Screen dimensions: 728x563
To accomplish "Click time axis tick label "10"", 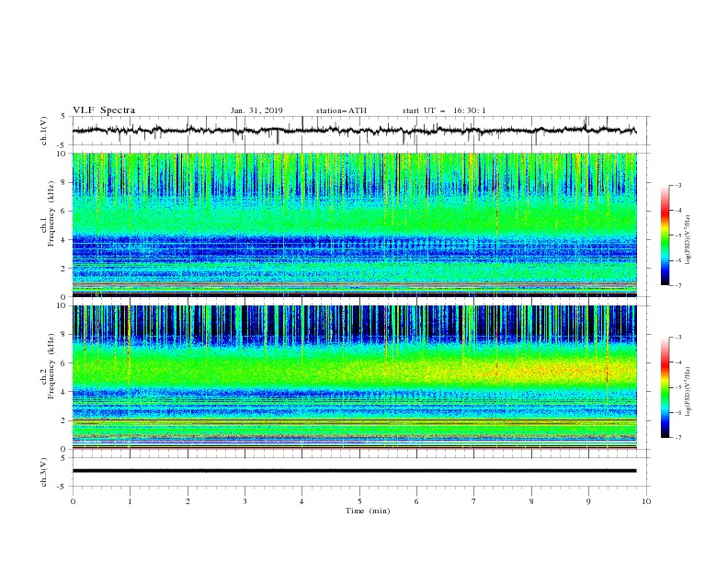I will click(x=646, y=501).
